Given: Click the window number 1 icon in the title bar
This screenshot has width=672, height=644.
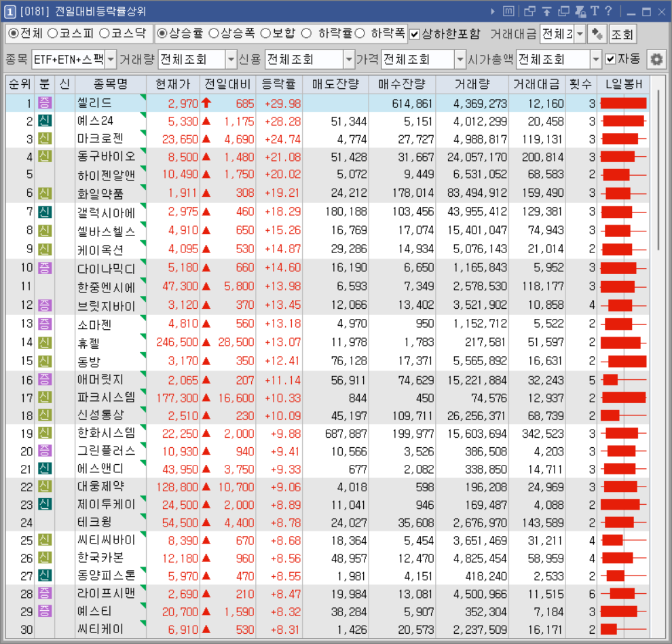Looking at the screenshot, I should 10,12.
